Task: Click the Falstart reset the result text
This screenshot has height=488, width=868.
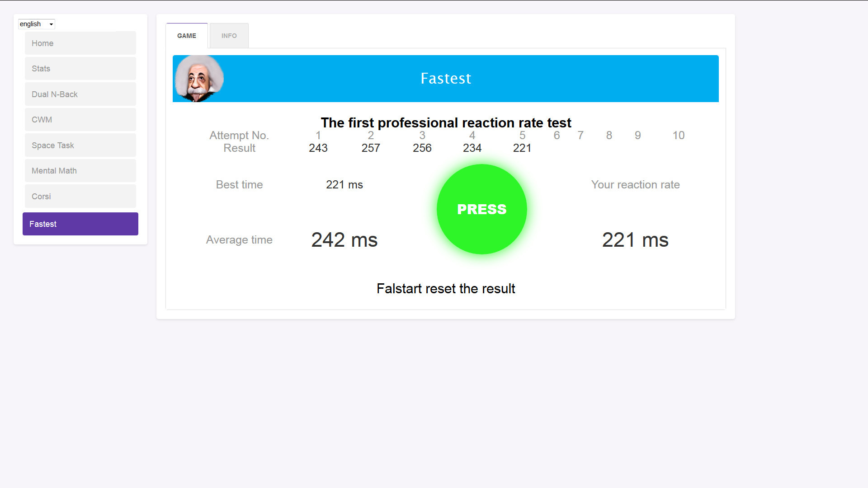Action: (446, 289)
